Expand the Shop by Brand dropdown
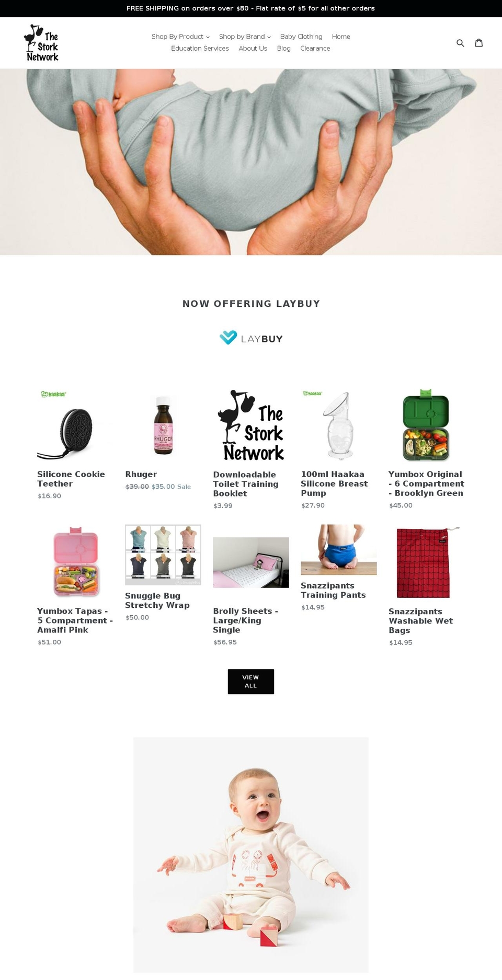The width and height of the screenshot is (502, 980). click(245, 37)
